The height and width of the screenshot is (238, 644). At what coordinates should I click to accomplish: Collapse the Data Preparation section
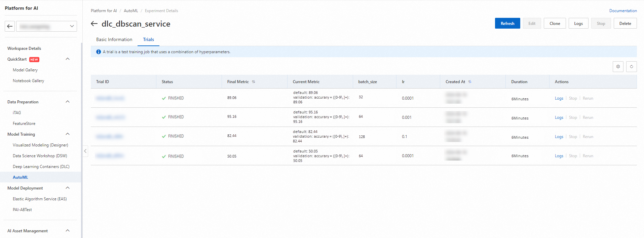click(68, 102)
